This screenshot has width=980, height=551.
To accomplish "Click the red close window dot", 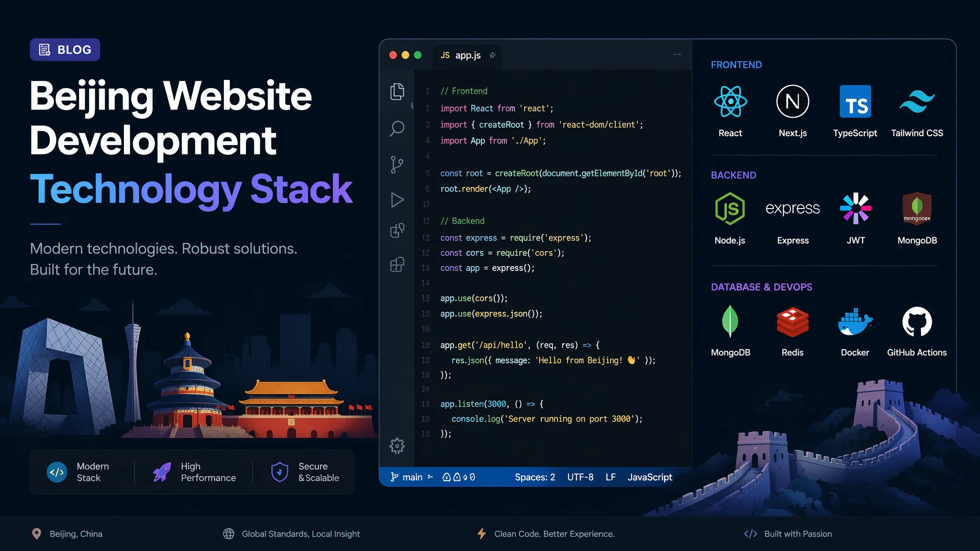I will pos(393,55).
